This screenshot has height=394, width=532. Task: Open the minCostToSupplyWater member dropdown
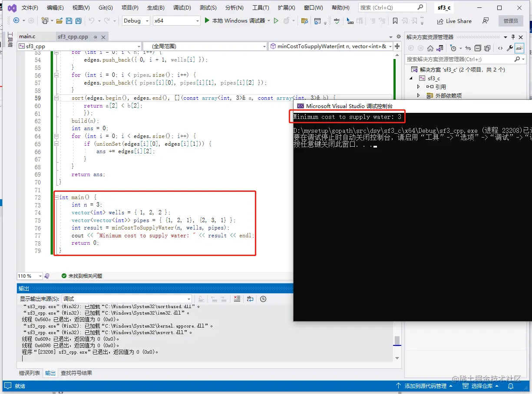pos(330,46)
